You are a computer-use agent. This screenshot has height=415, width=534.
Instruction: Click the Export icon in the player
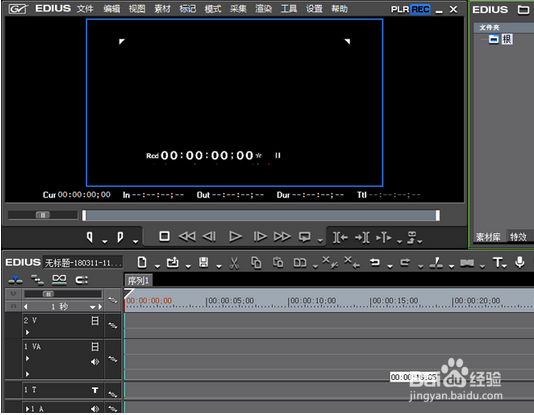[x=412, y=237]
